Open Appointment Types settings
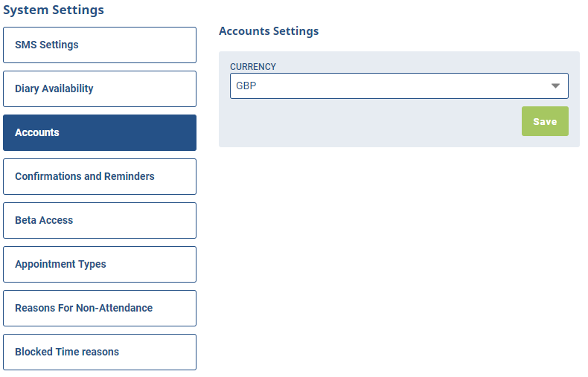Viewport: 588px width, 377px height. point(100,264)
